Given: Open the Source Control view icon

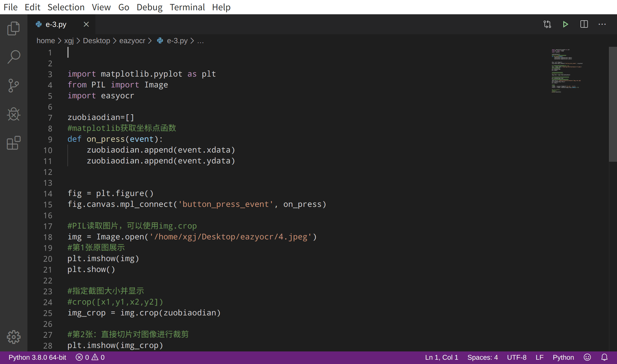Looking at the screenshot, I should [13, 85].
